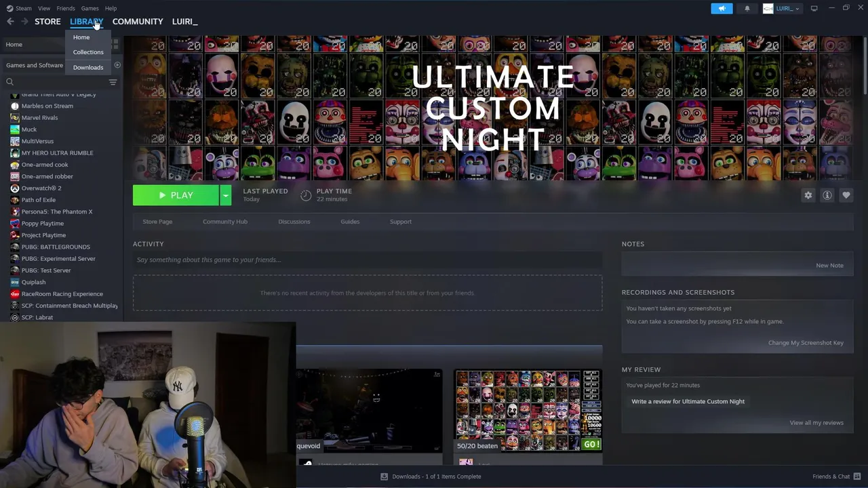This screenshot has height=488, width=868.
Task: Open the game's Store Page link
Action: tap(157, 222)
